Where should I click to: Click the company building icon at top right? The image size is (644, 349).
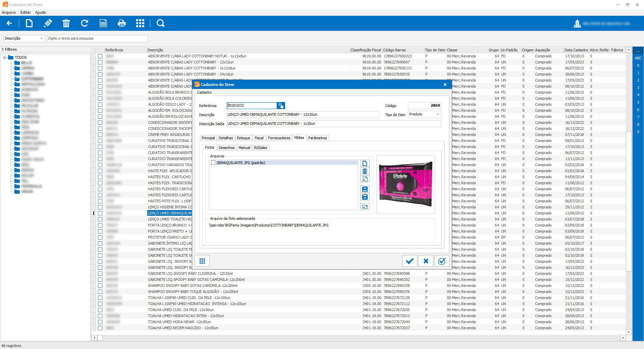(577, 23)
